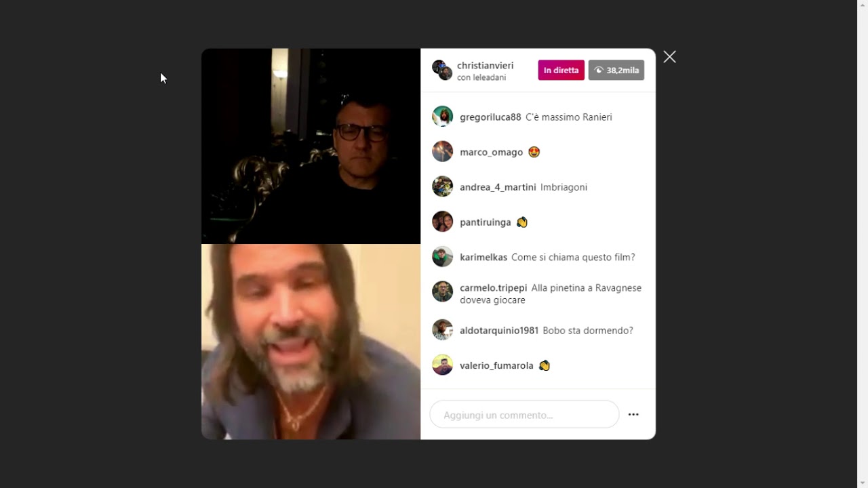Open the three-dots comment options menu
868x488 pixels.
[x=633, y=414]
